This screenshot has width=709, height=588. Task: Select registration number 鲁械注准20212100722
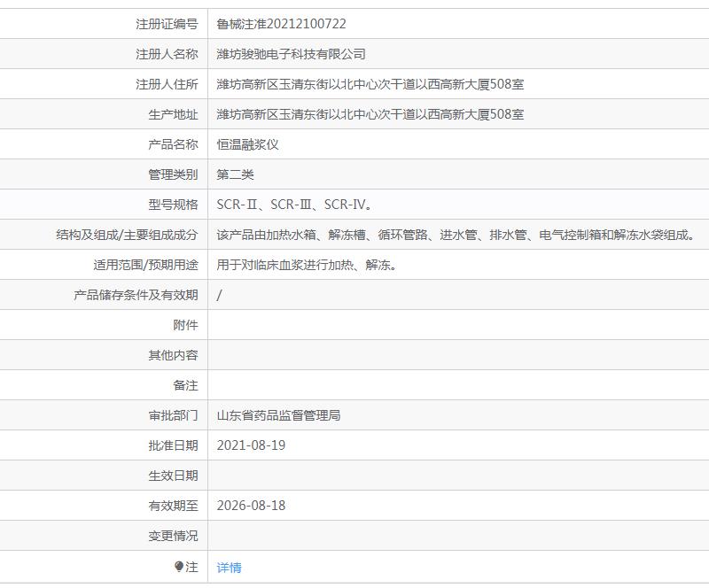pos(281,24)
